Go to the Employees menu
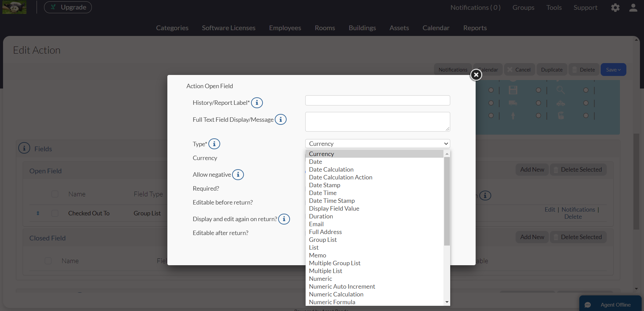The height and width of the screenshot is (311, 644). click(285, 28)
